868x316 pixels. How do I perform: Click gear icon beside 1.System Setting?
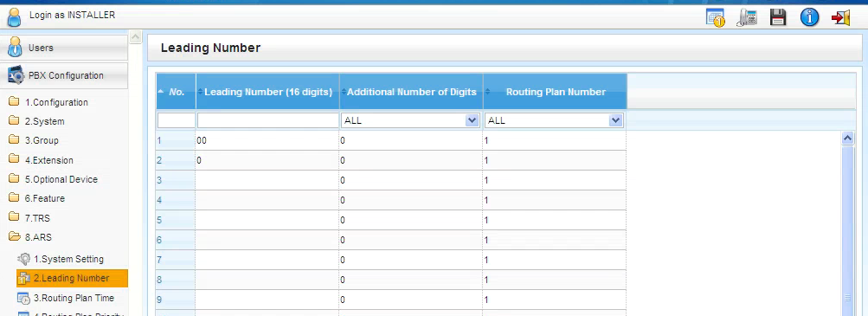[24, 259]
